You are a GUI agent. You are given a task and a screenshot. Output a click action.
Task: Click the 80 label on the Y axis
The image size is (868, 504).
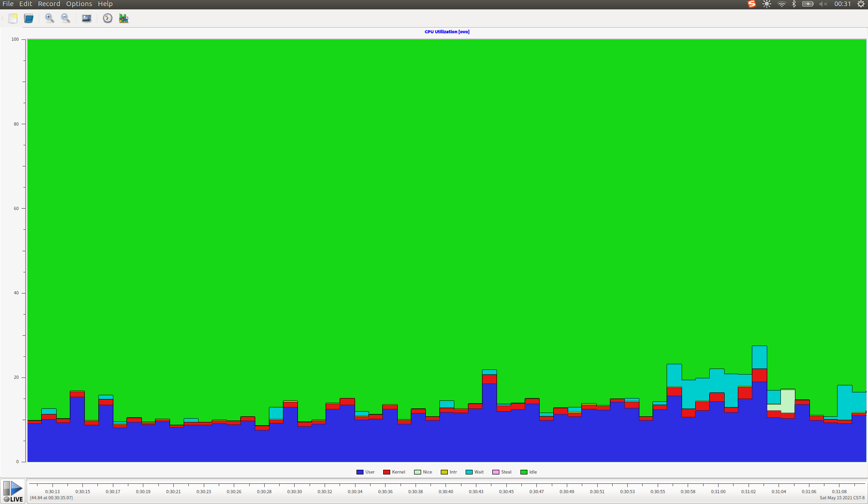click(x=16, y=124)
